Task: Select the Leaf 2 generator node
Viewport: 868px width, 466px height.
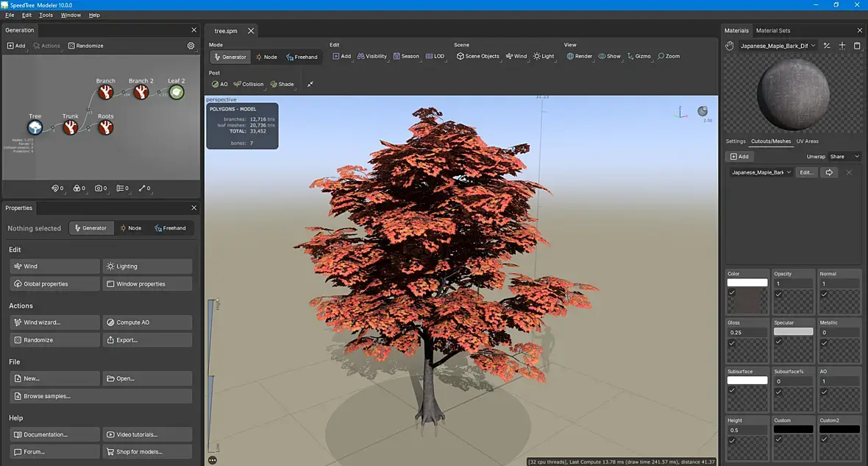Action: [177, 92]
